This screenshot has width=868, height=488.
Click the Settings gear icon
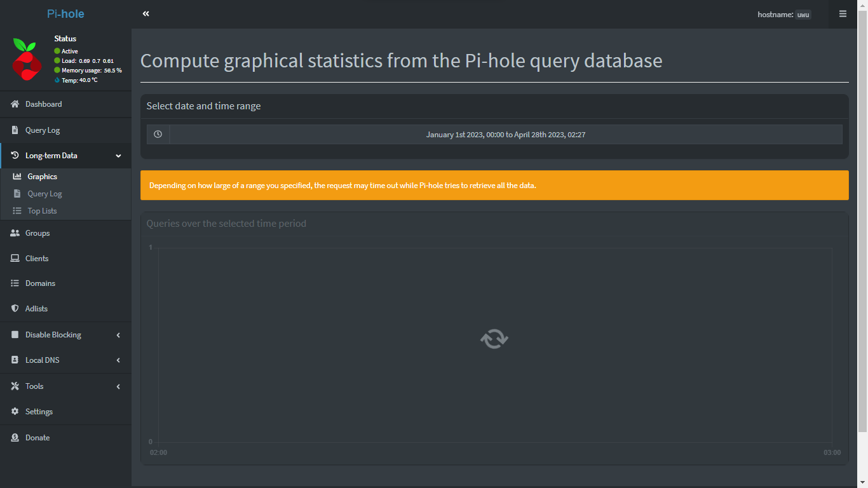click(15, 412)
